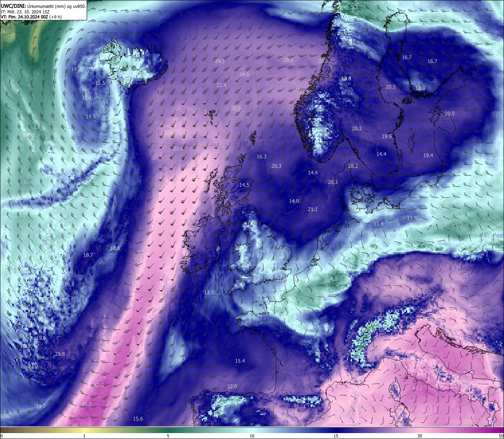Click the 18.7 value in the Atlantic
Image resolution: width=504 pixels, height=439 pixels.
click(x=88, y=255)
